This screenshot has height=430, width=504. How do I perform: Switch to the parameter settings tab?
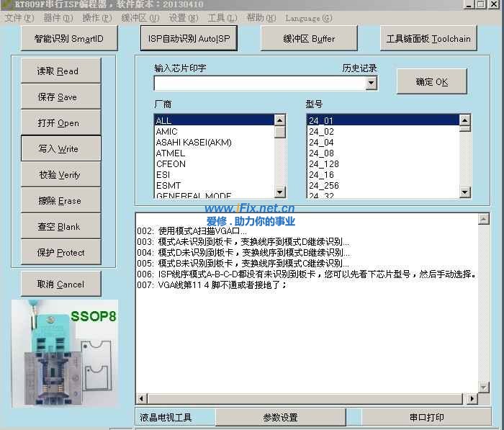280,418
